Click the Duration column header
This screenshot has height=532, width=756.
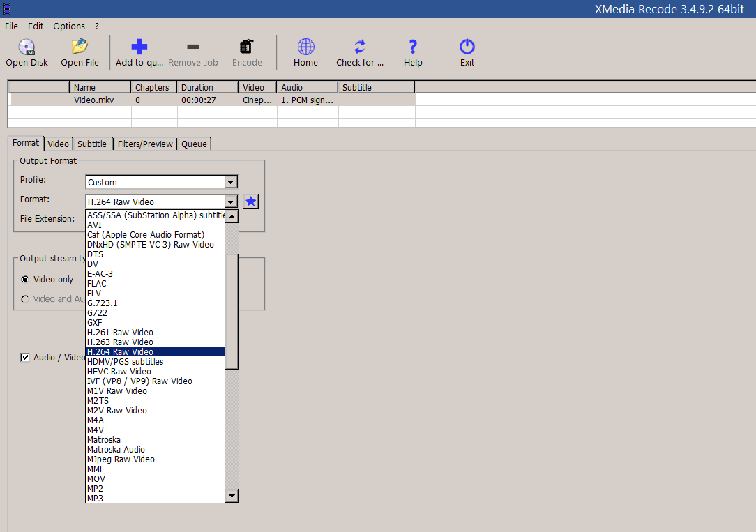coord(208,88)
